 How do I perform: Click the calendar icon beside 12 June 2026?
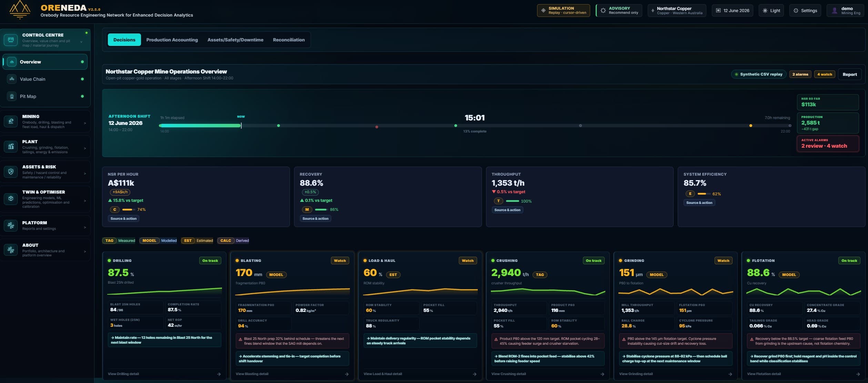point(718,10)
